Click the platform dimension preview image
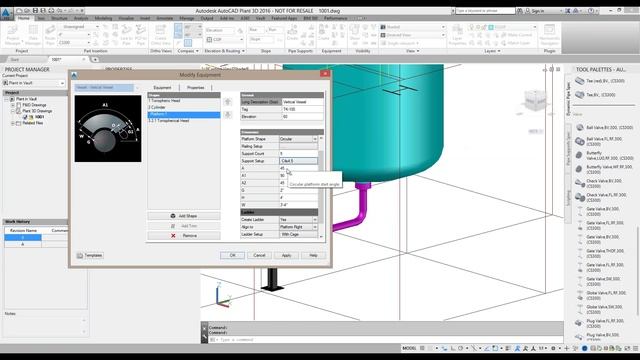The height and width of the screenshot is (360, 640). [x=108, y=129]
